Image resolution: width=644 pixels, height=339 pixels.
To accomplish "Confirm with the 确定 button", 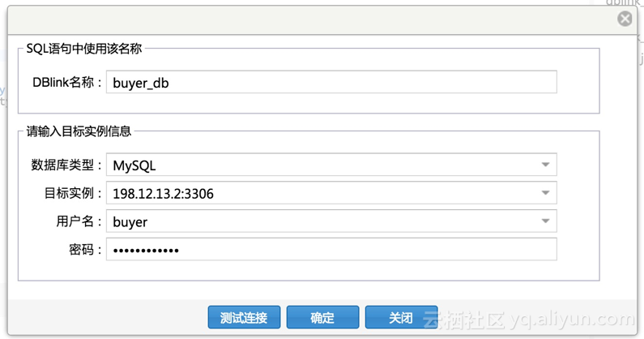I will (x=322, y=317).
